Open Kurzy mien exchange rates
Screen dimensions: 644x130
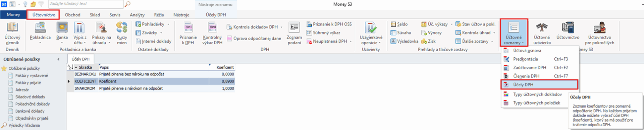(122, 33)
